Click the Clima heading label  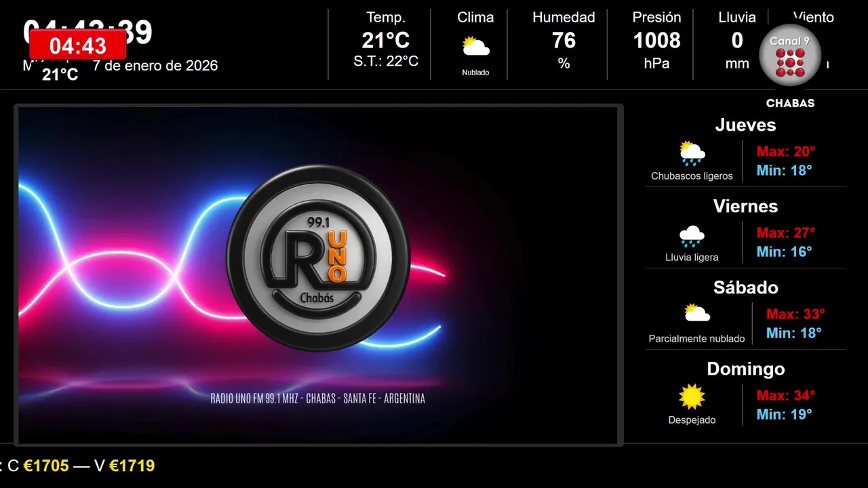(475, 18)
